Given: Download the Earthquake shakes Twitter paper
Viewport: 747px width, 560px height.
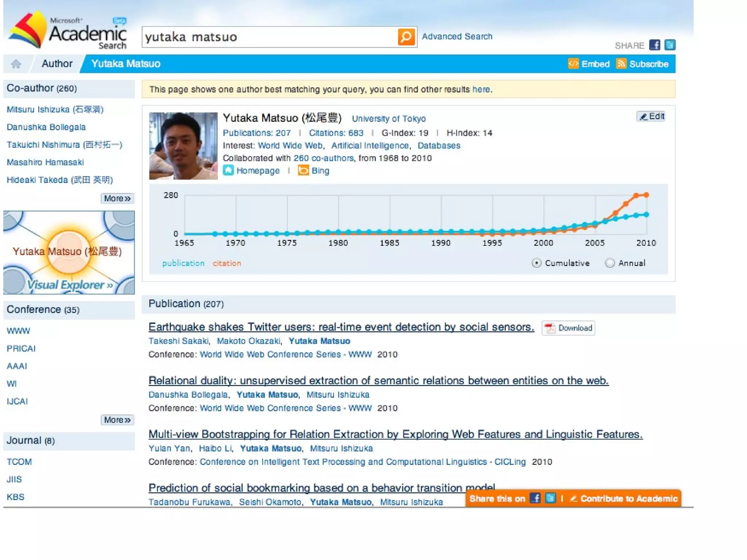Looking at the screenshot, I should tap(569, 328).
